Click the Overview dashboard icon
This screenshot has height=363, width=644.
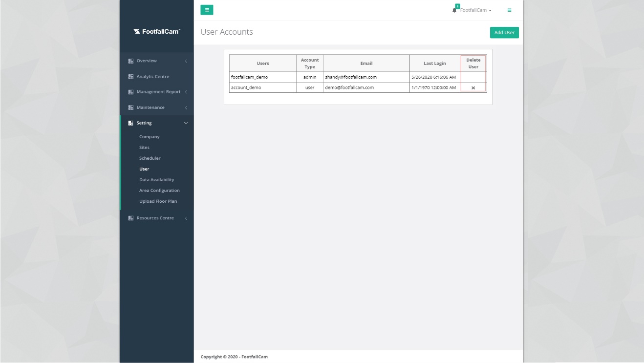(131, 61)
